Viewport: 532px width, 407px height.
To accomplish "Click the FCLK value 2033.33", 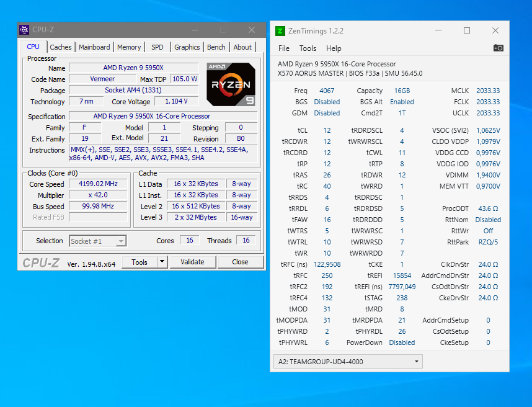I will click(488, 102).
